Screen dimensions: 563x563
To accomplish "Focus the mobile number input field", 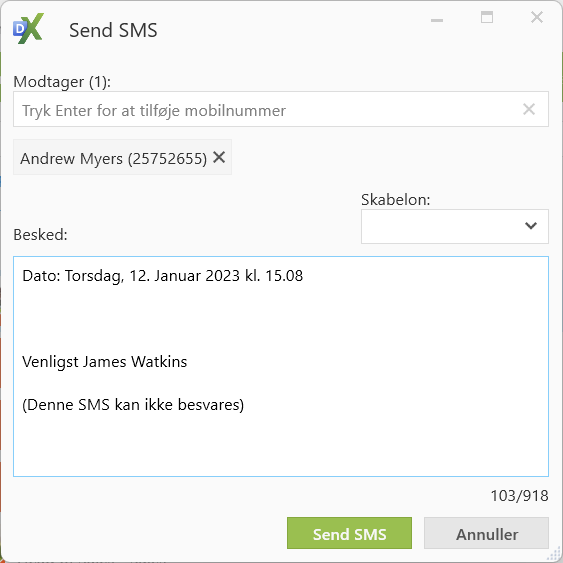I will coord(267,109).
